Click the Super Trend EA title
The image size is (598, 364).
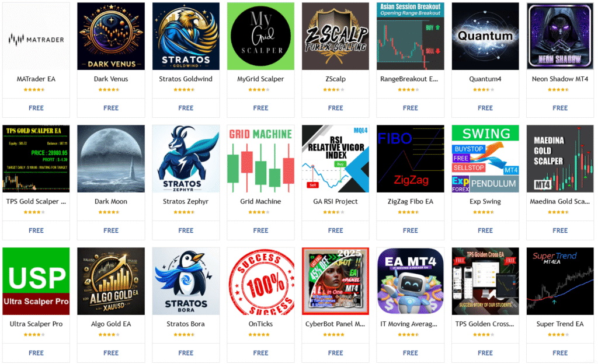[560, 324]
